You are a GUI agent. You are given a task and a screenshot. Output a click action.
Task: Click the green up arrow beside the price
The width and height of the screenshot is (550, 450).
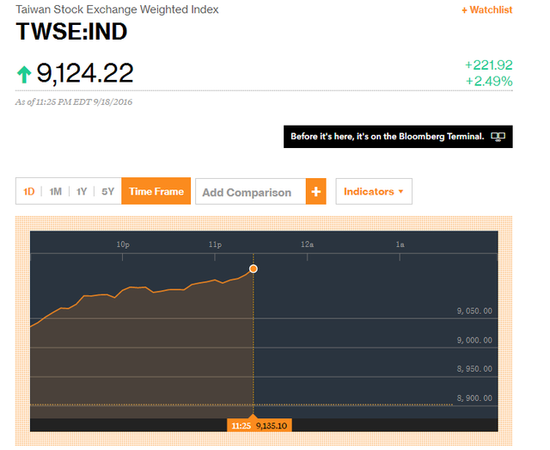[x=24, y=74]
